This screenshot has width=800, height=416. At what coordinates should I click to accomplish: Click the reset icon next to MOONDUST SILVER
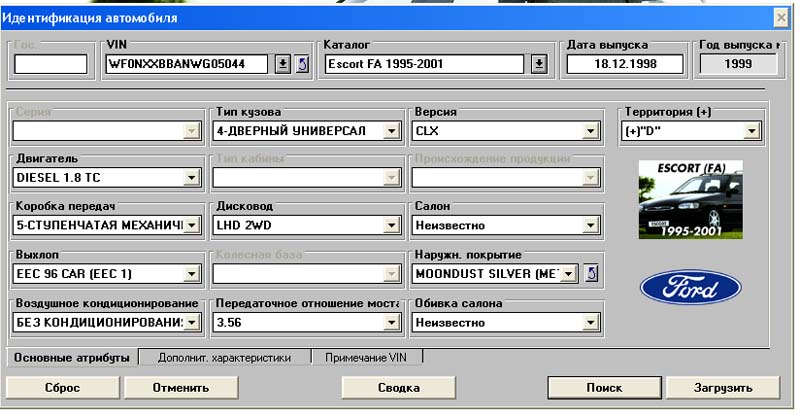[x=591, y=273]
